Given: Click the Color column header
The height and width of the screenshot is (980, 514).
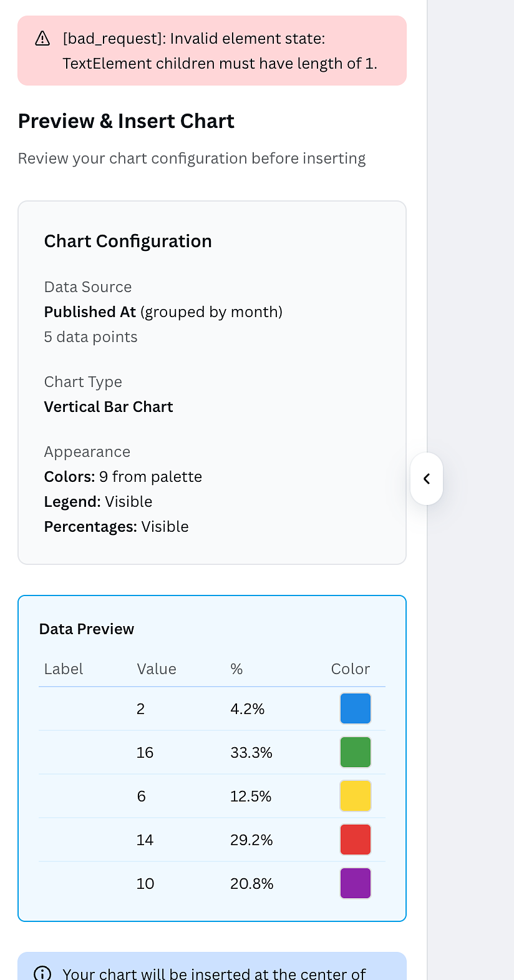Looking at the screenshot, I should coord(350,669).
